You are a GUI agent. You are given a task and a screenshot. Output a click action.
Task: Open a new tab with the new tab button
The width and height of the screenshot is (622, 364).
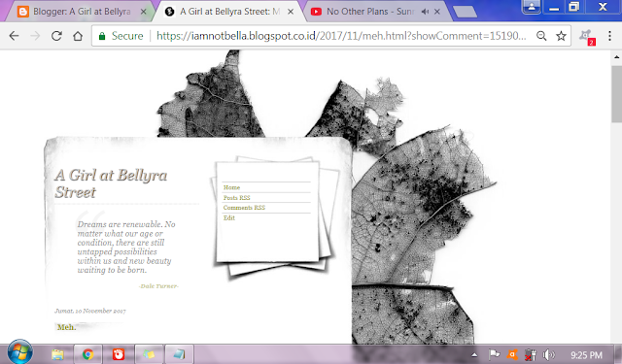coord(465,12)
